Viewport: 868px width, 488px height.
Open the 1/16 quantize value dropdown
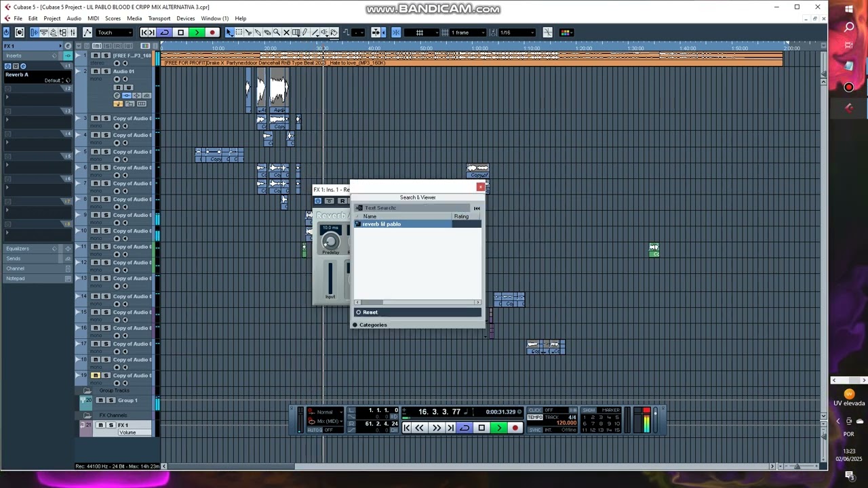click(x=517, y=32)
